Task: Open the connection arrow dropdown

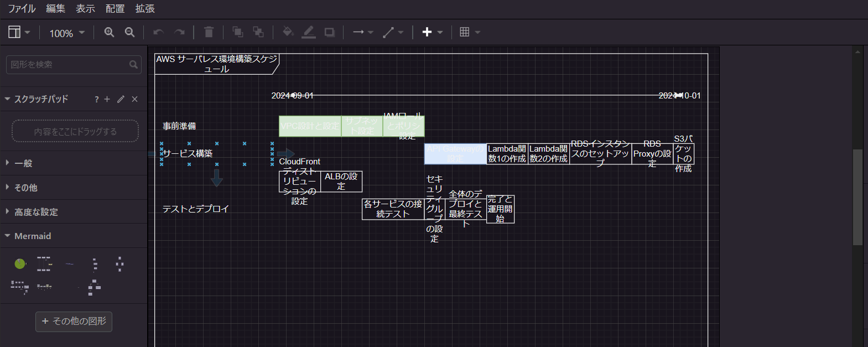Action: (371, 33)
